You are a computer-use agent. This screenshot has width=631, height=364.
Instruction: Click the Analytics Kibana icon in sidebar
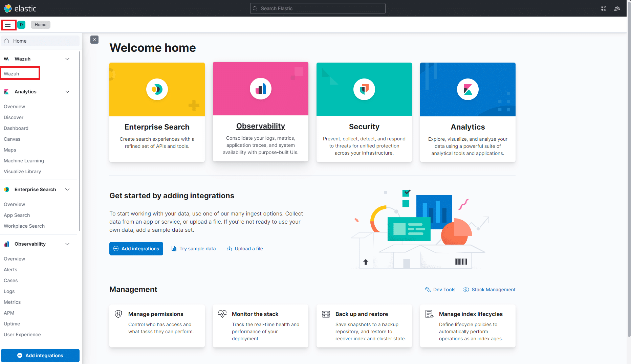(6, 92)
